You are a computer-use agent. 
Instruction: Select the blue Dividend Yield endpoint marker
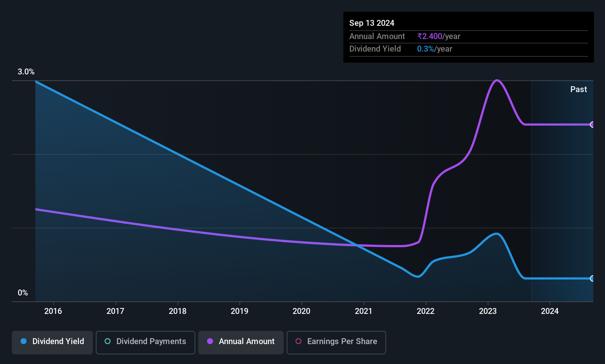592,279
